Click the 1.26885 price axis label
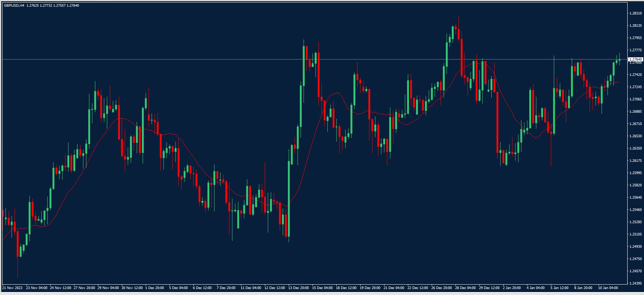This screenshot has height=295, width=644. point(635,112)
